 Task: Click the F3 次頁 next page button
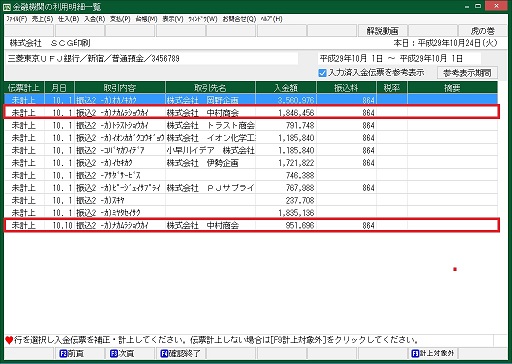pos(130,353)
